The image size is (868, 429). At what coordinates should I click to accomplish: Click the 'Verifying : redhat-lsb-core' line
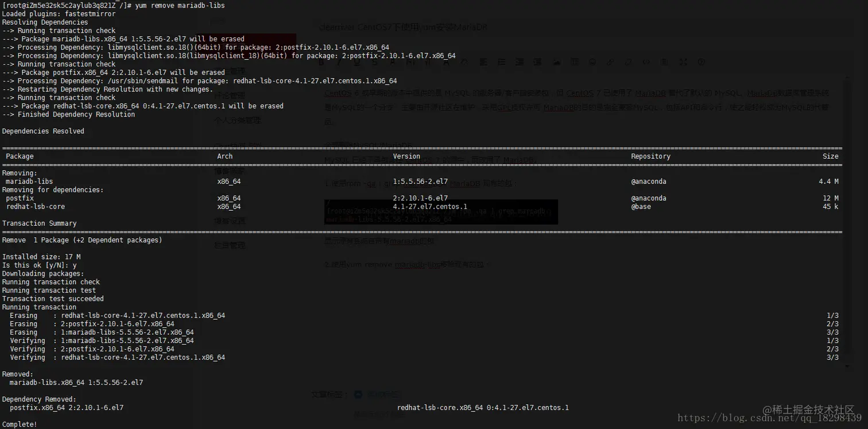point(117,357)
